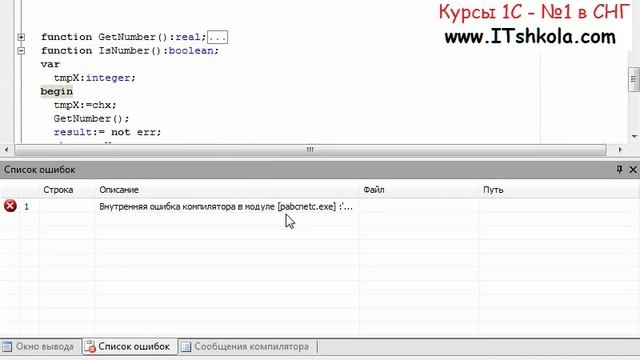The height and width of the screenshot is (360, 640).
Task: Switch to the Окно вывода tab
Action: click(x=39, y=347)
